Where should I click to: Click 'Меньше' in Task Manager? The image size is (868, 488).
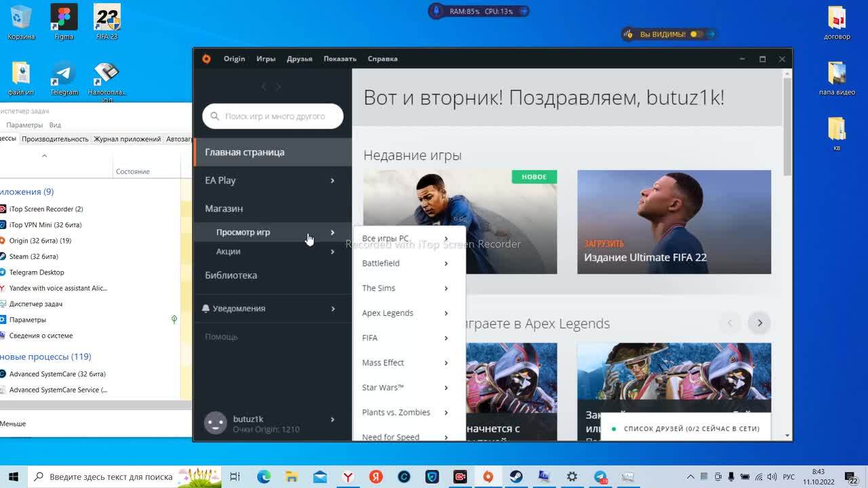(13, 424)
